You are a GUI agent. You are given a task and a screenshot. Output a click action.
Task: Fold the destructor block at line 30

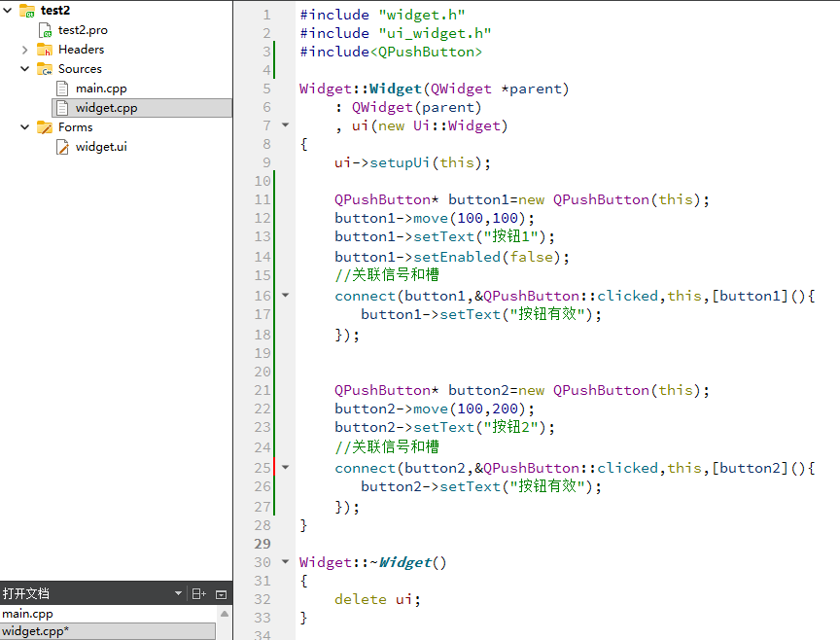[x=286, y=561]
